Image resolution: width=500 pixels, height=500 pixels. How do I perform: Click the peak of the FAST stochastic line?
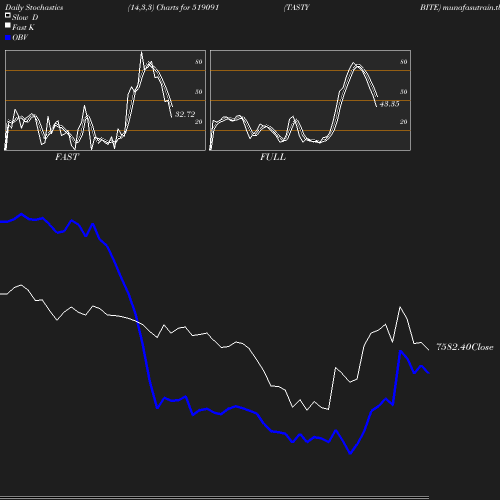click(141, 52)
